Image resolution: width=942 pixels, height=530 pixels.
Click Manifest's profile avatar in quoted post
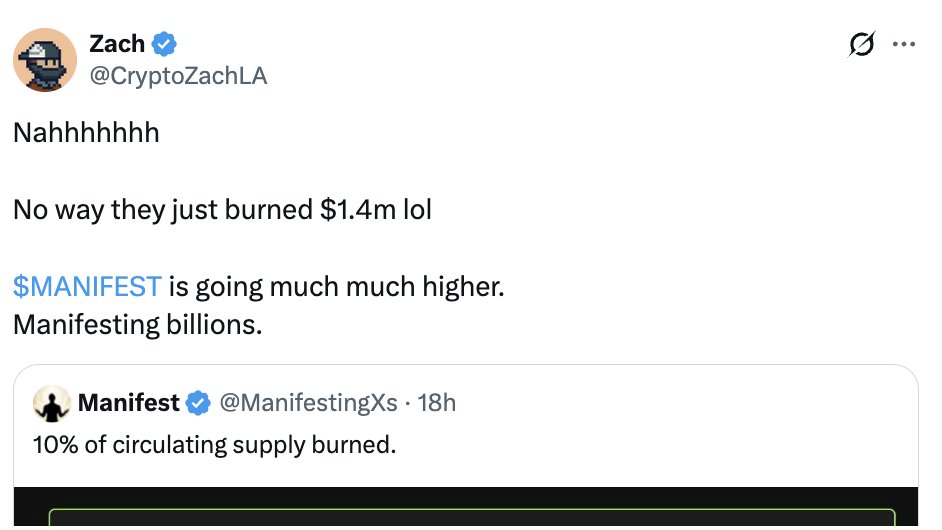52,403
